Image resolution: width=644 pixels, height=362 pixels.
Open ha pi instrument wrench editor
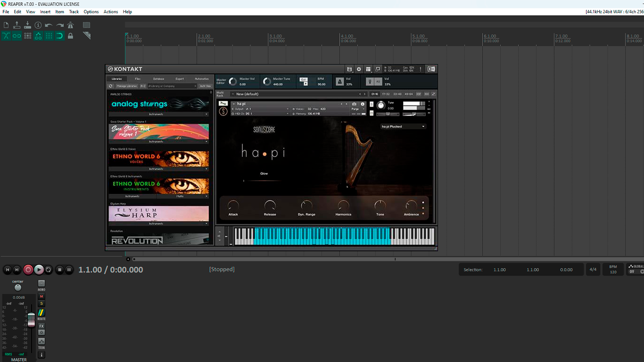(223, 104)
